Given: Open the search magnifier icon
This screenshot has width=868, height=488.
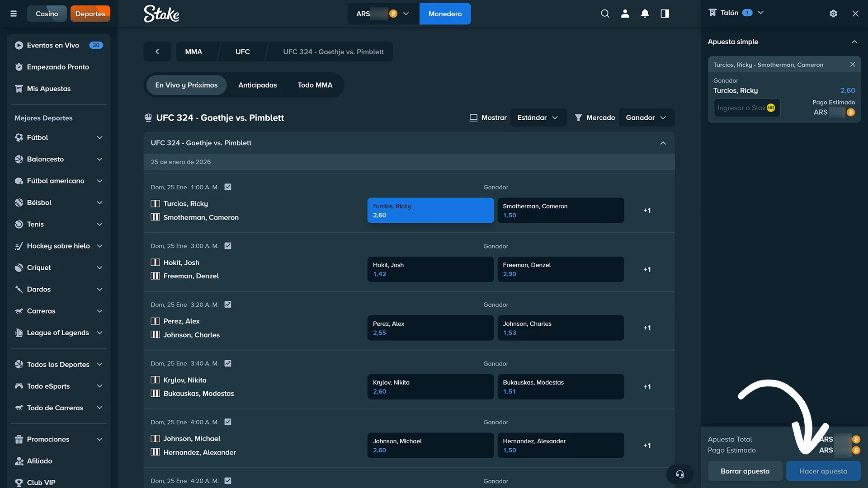Looking at the screenshot, I should click(x=605, y=14).
